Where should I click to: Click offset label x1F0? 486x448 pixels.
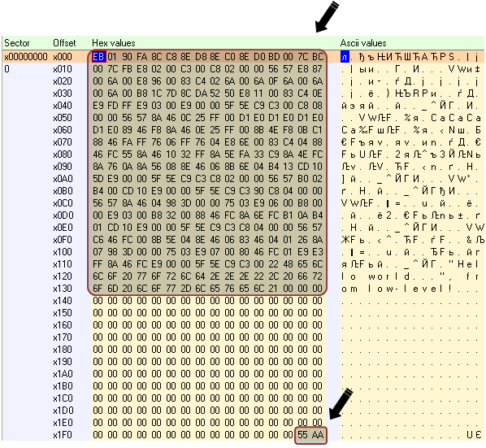tap(63, 435)
